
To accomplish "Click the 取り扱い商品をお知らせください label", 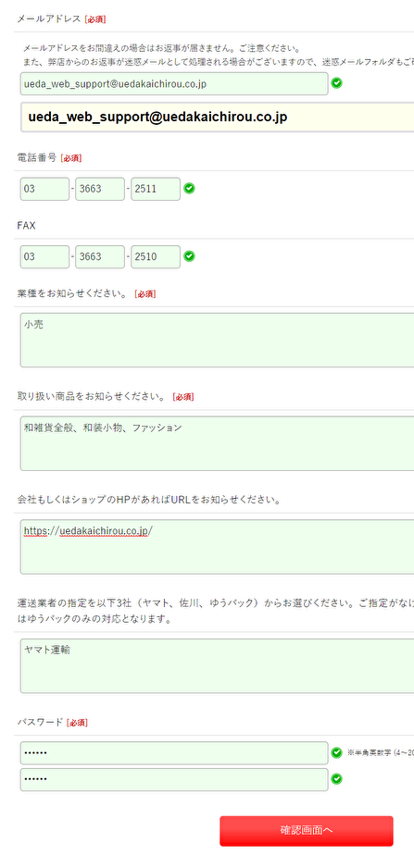I will coord(91,397).
